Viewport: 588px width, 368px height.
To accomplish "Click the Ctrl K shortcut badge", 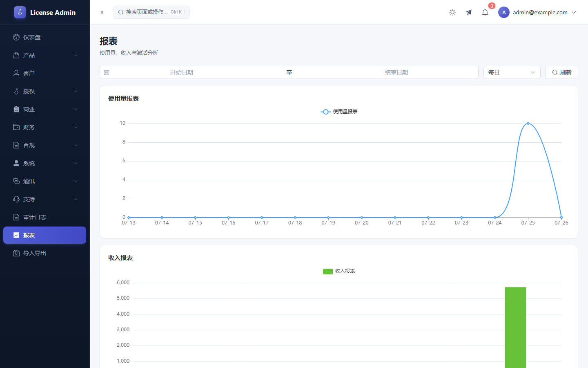I will tap(176, 12).
